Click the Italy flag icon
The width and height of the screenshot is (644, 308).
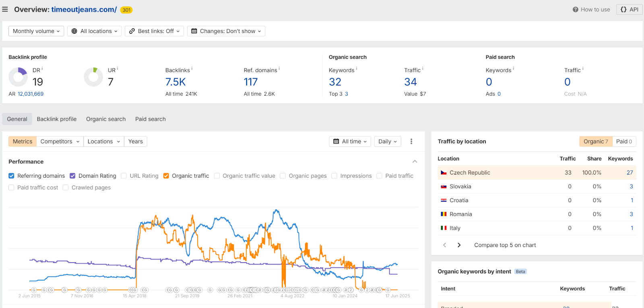pyautogui.click(x=444, y=228)
